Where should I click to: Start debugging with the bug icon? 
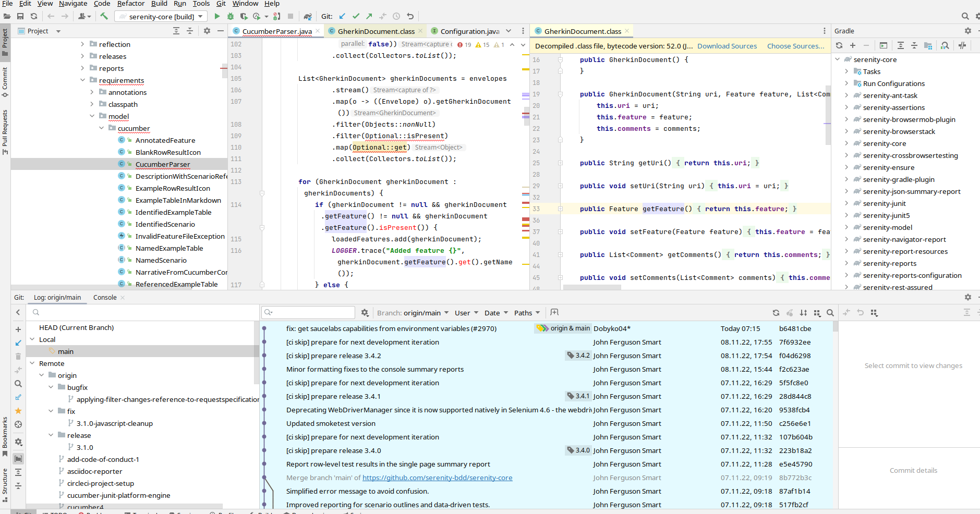click(x=230, y=16)
